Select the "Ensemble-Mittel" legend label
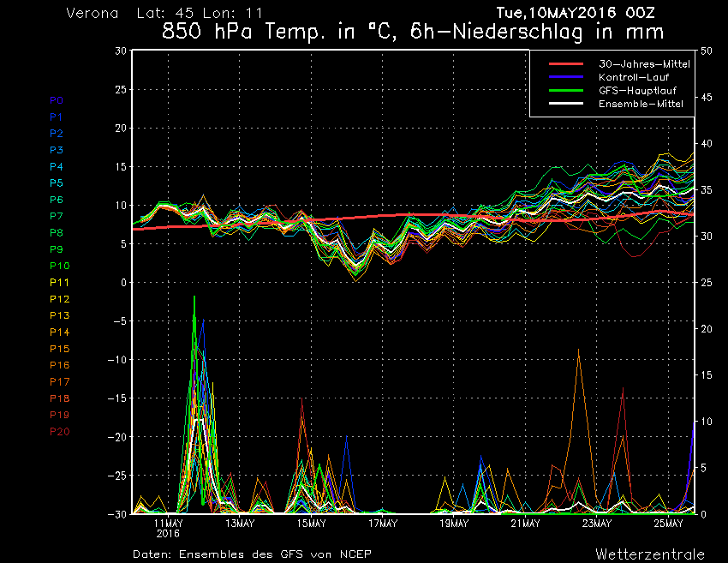The image size is (728, 563). coord(641,104)
